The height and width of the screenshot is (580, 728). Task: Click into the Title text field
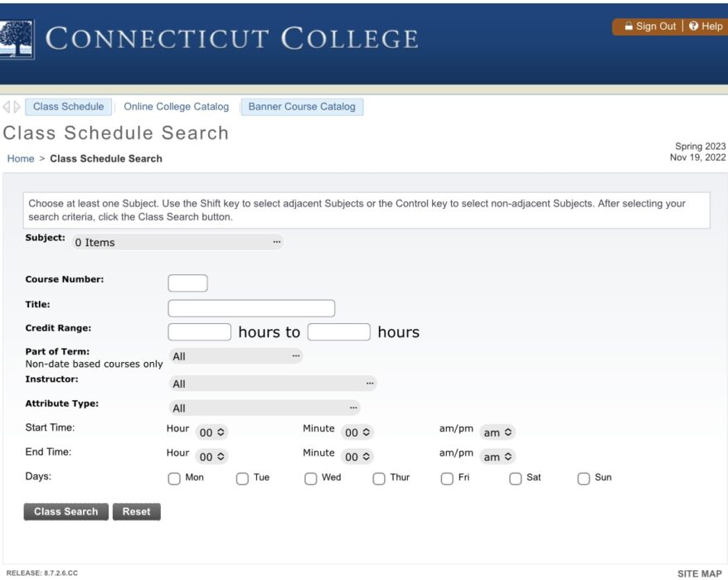coord(251,308)
